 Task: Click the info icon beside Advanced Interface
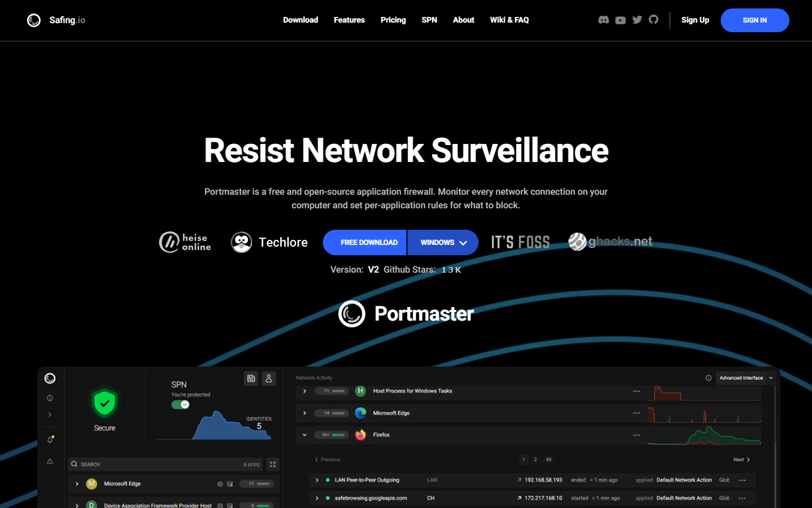(x=708, y=378)
